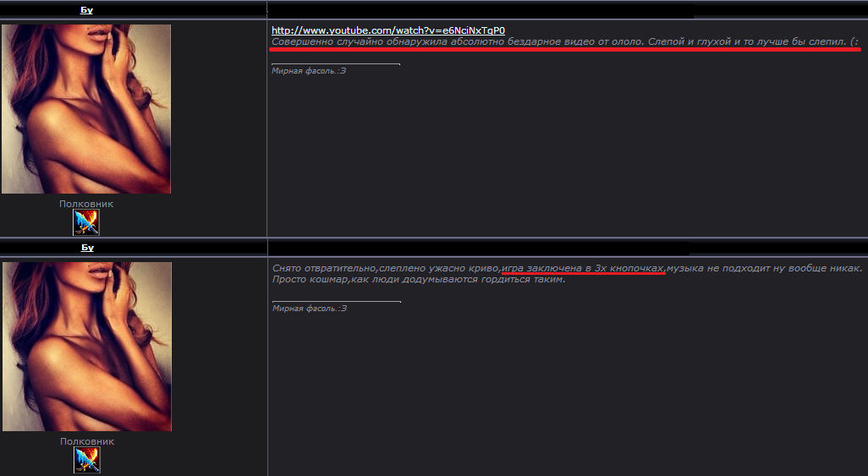Click the "(:" smiley ending the first post
868x476 pixels.
point(854,42)
